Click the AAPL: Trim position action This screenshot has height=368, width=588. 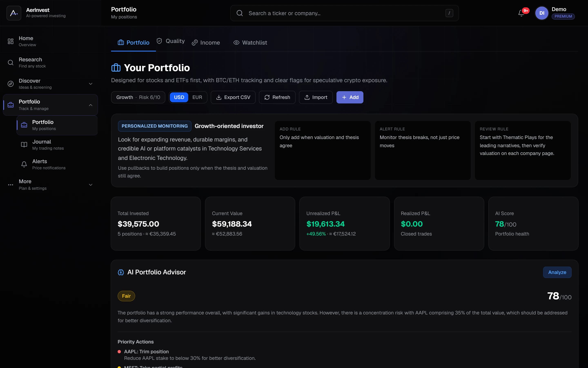146,351
